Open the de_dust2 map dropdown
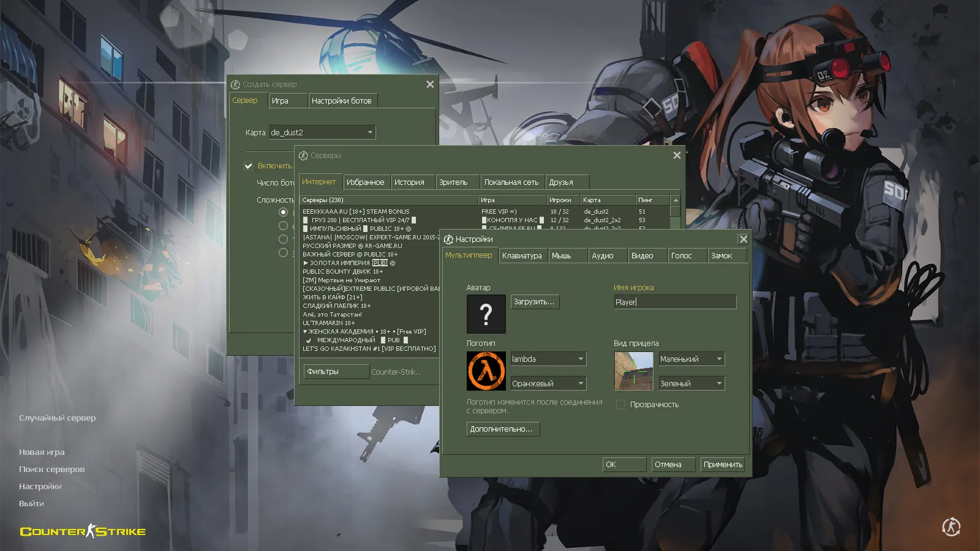Screen dimensions: 980x551 point(322,132)
